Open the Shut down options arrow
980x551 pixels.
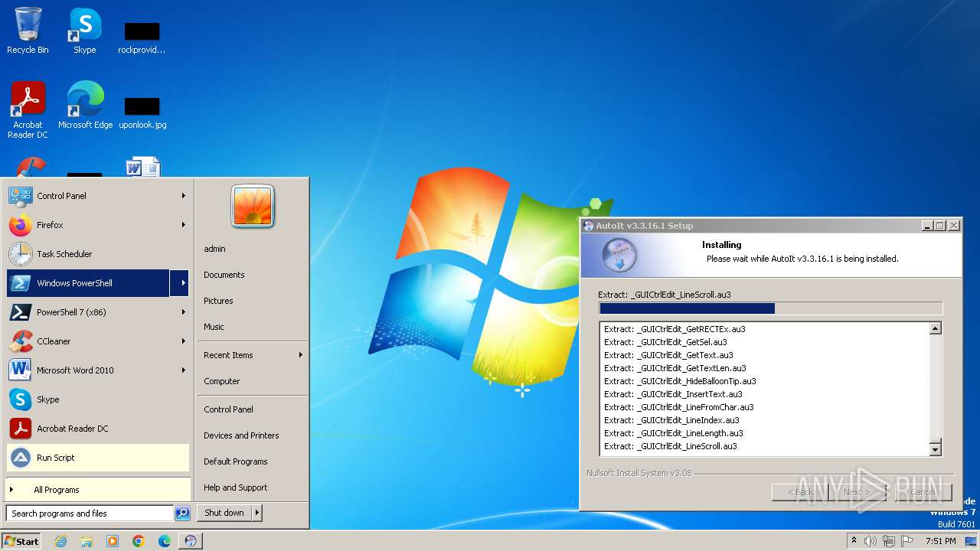256,513
